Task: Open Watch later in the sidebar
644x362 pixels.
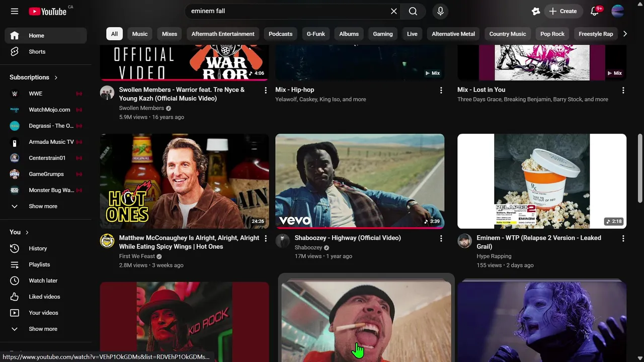Action: 46,281
